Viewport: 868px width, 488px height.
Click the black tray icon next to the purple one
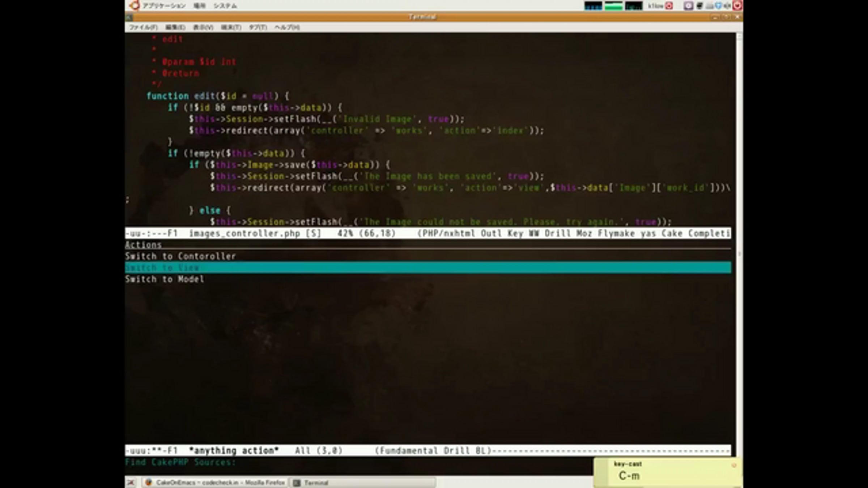(x=699, y=6)
